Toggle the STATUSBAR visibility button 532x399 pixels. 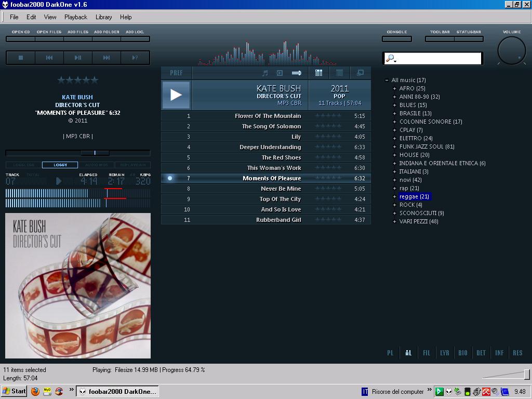coord(469,39)
